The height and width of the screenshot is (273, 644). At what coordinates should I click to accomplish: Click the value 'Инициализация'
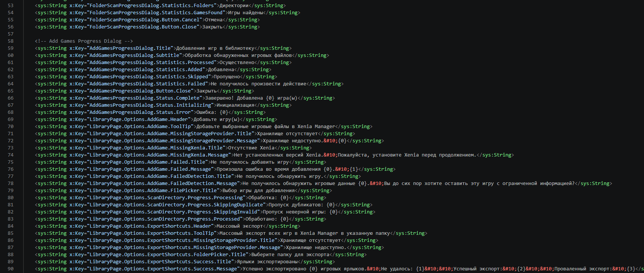pyautogui.click(x=236, y=105)
